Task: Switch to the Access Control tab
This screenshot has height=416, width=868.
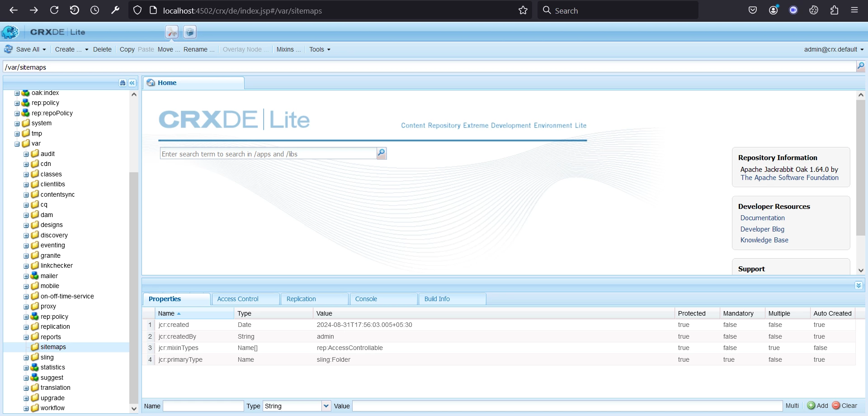Action: pos(245,299)
